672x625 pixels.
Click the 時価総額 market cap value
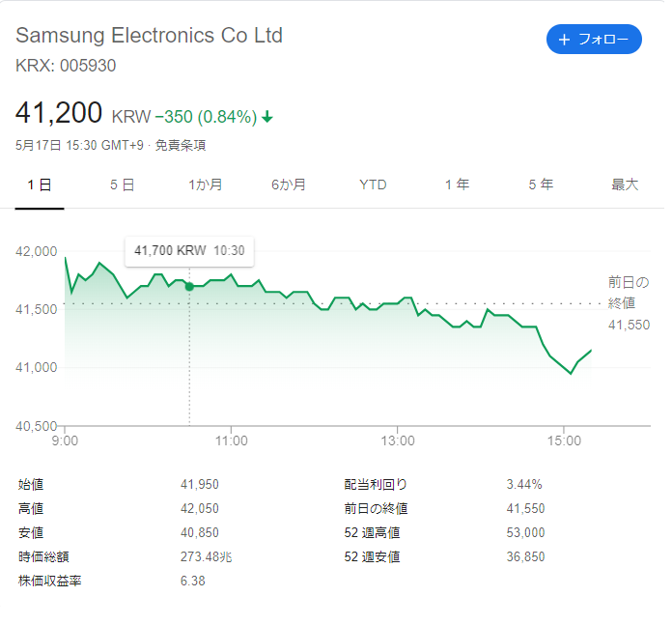(x=206, y=556)
